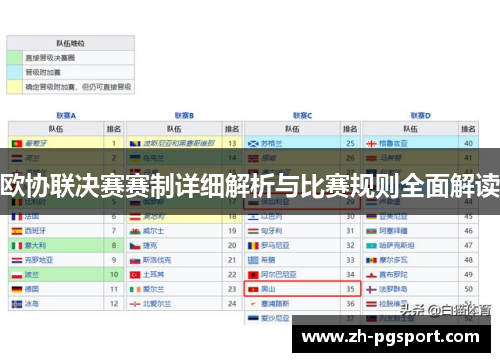Screen dimensions: 500x362
Task: Open the 威尔士 team link
Action: click(153, 231)
